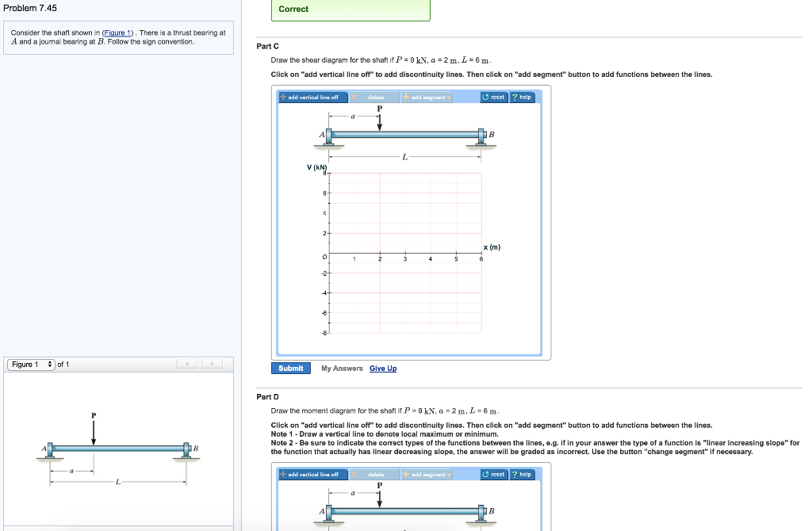The image size is (812, 531).
Task: Go to previous figure arrow
Action: pos(187,364)
